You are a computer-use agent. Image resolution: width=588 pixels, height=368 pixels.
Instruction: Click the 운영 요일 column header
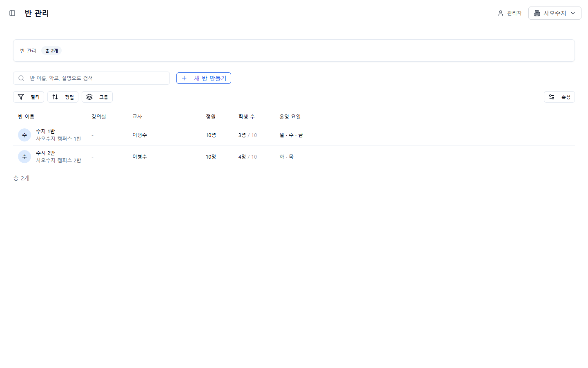pos(290,117)
